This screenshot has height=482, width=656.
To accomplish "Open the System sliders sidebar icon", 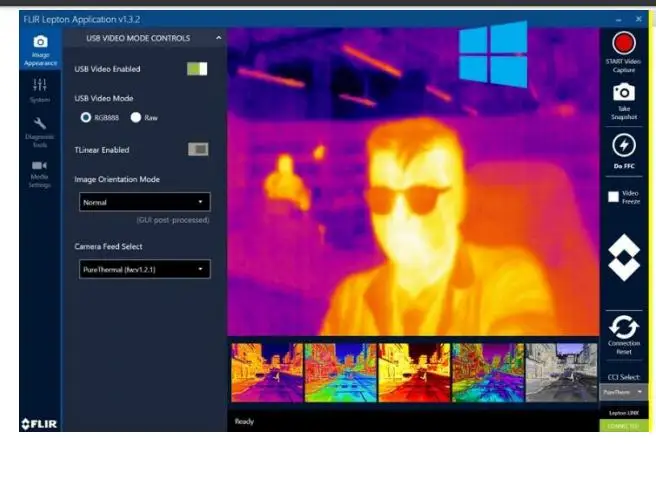I will 40,90.
